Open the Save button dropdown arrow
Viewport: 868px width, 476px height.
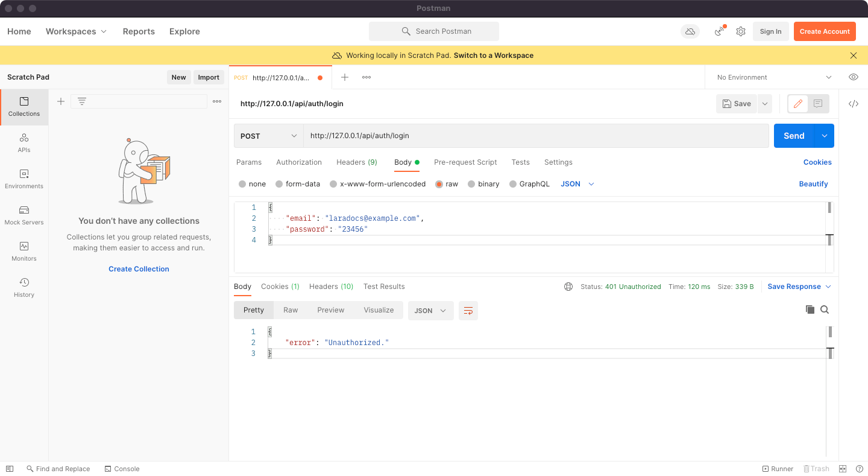pos(764,104)
